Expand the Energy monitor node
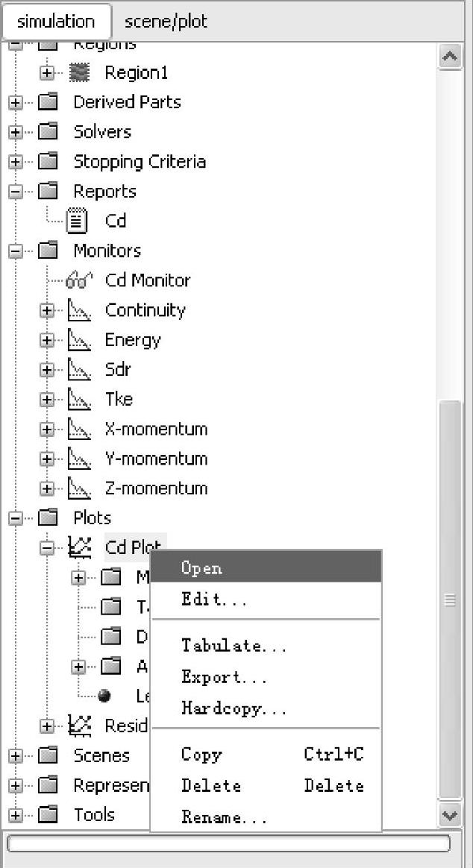 [x=48, y=340]
